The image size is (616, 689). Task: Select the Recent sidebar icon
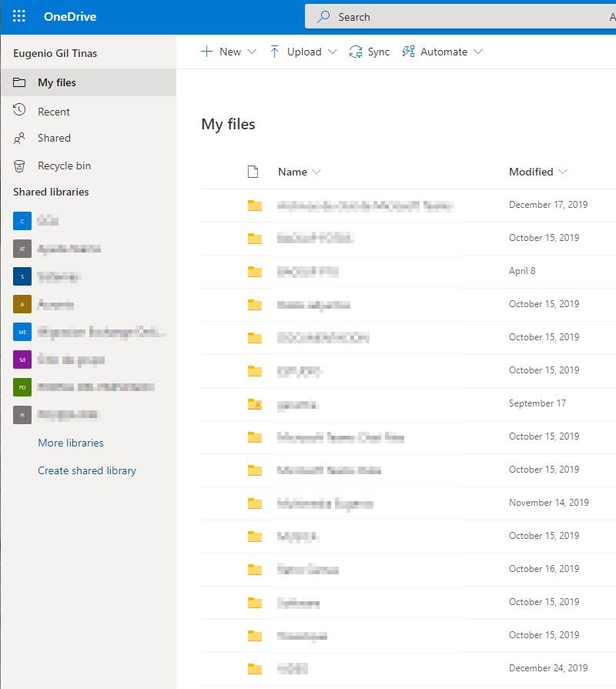coord(19,111)
